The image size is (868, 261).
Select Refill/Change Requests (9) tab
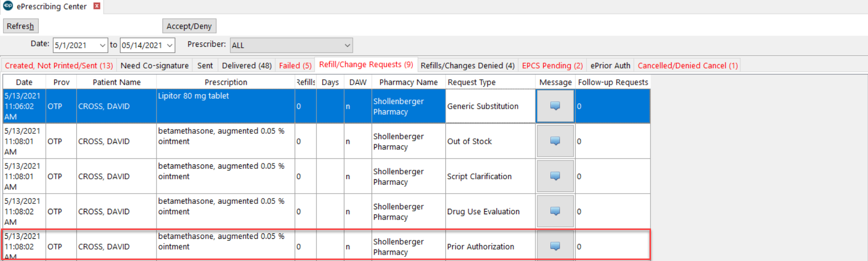click(x=366, y=65)
